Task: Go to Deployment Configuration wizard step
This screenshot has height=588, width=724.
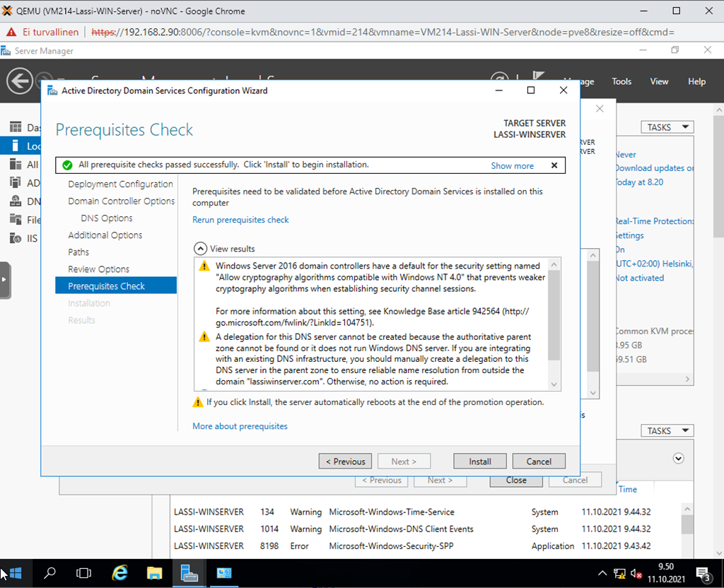Action: point(120,184)
